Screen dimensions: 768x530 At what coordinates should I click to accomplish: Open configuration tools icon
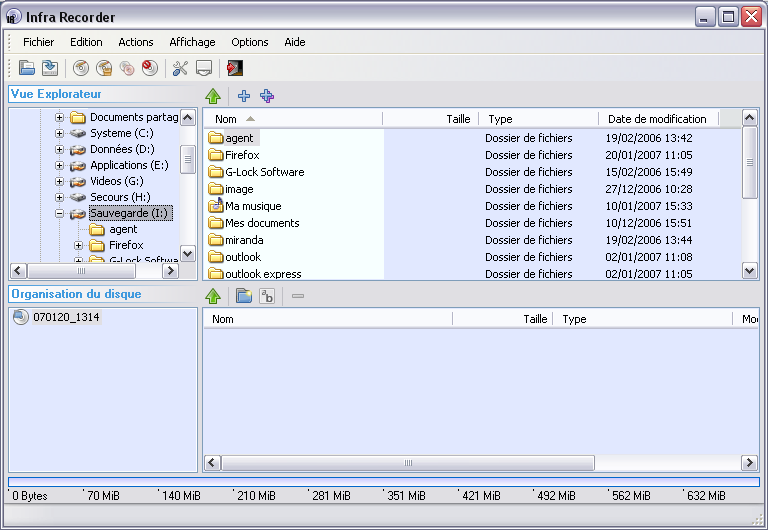pyautogui.click(x=180, y=68)
